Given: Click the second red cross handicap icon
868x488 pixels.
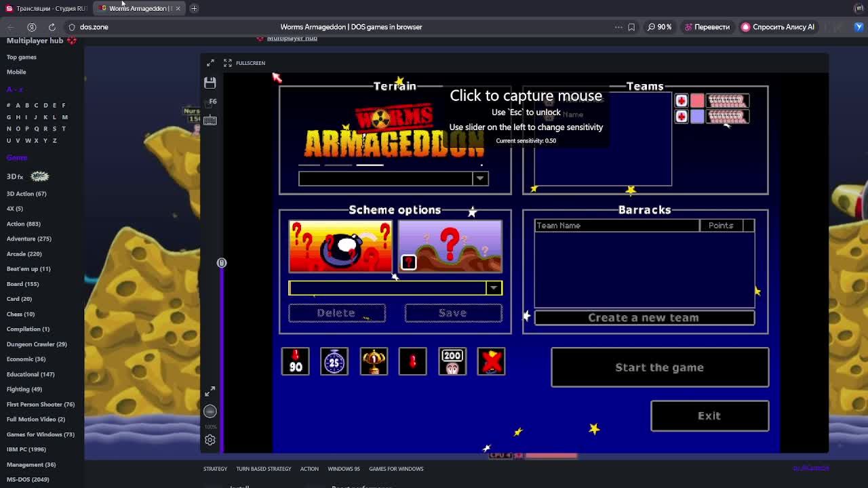Looking at the screenshot, I should click(682, 117).
